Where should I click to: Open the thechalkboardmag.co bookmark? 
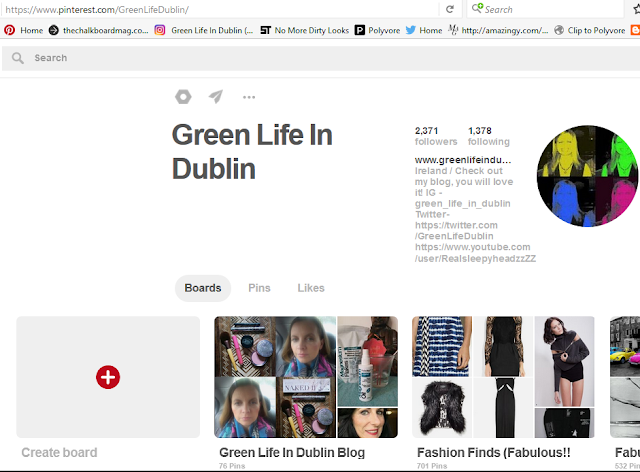point(98,30)
